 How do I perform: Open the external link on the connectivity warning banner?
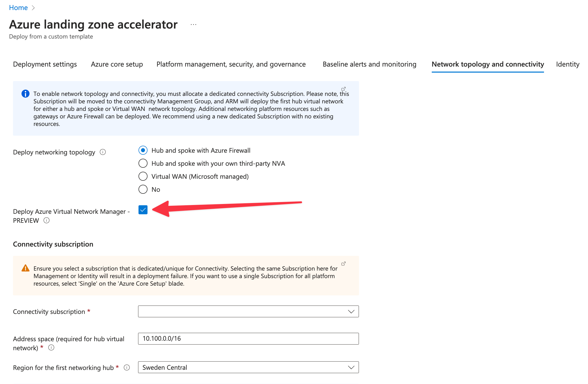click(343, 263)
